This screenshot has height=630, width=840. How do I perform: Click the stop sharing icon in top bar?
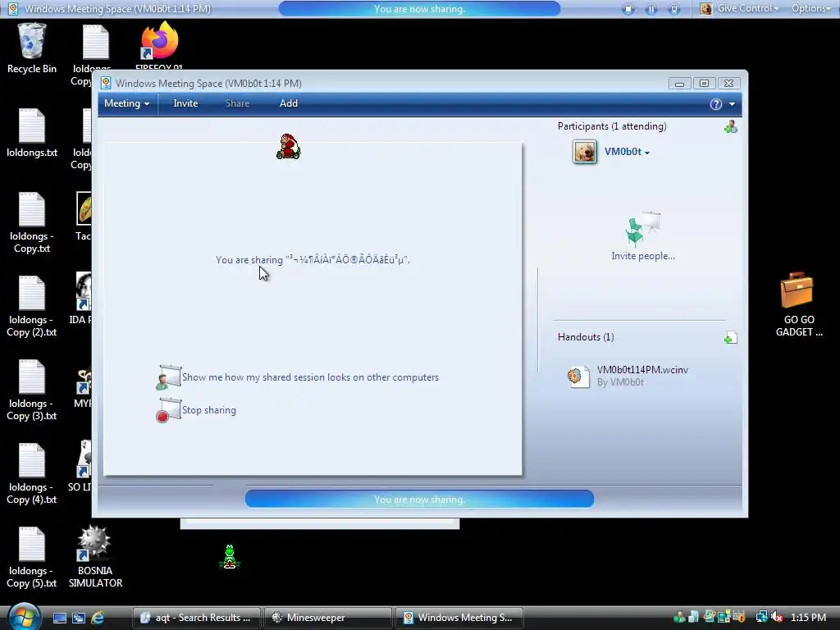628,9
